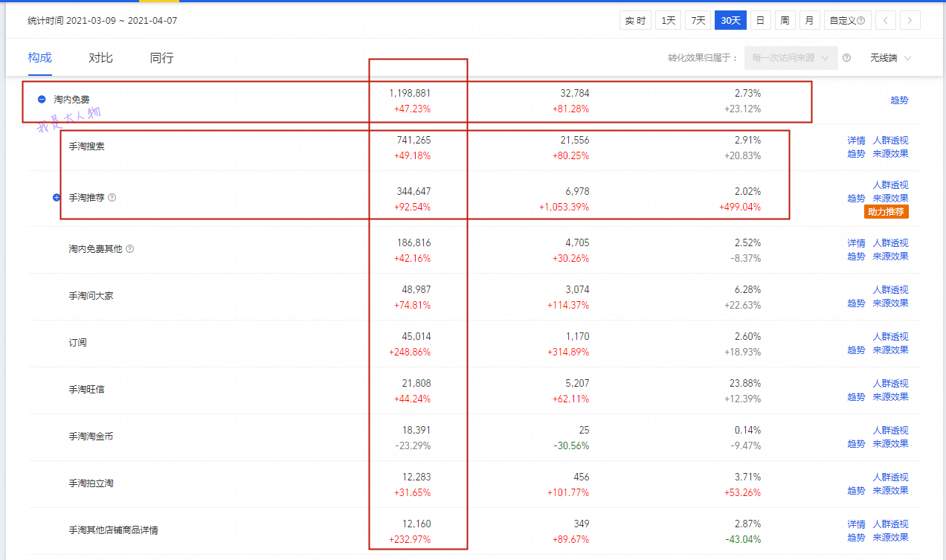
Task: Open 人群透视 for 淘内免费其他
Action: (890, 243)
